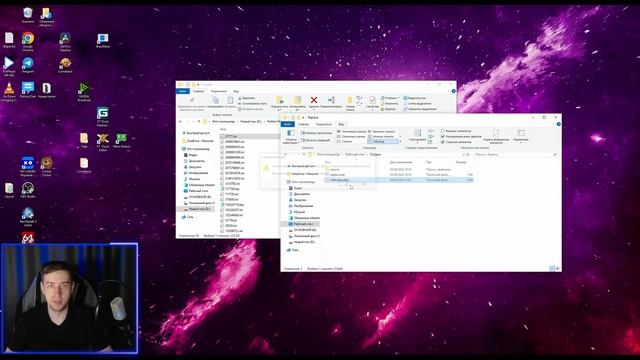Click New folder icon in back window ribbon

click(350, 100)
